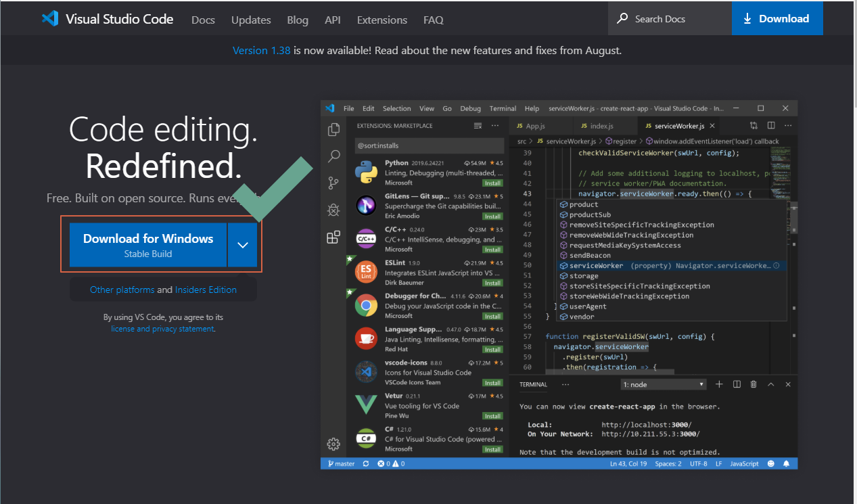Click the split terminal icon

click(737, 384)
